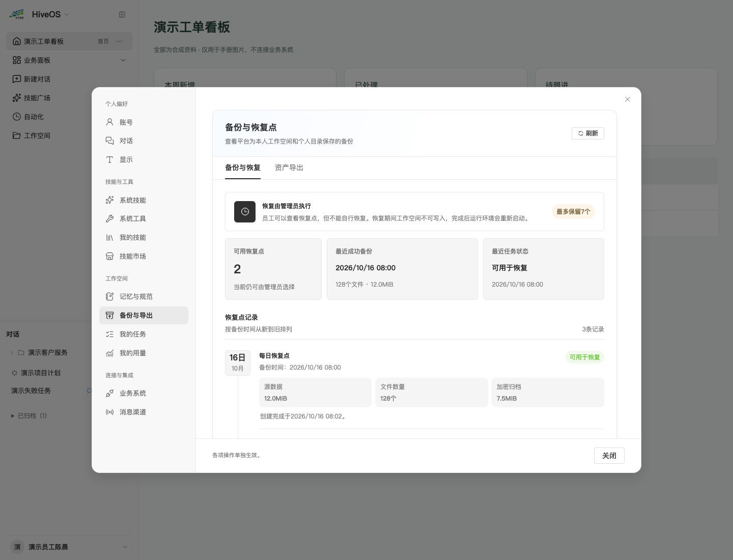This screenshot has width=733, height=560.
Task: Click the 可用恢复点 summary card
Action: 273,269
